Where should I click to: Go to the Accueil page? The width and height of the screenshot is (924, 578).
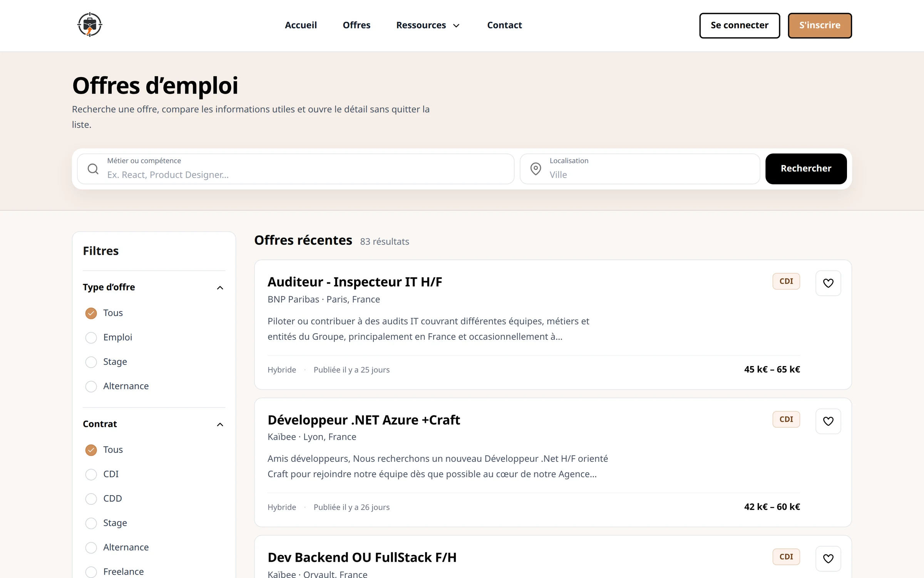coord(301,25)
